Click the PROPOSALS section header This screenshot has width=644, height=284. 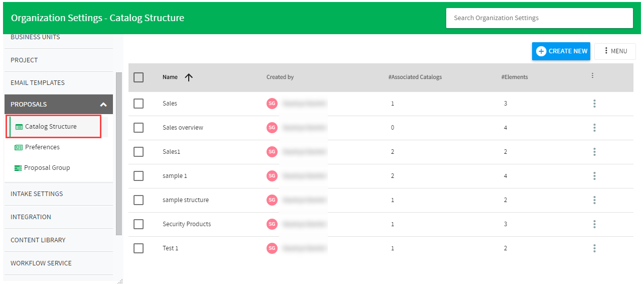tap(59, 105)
